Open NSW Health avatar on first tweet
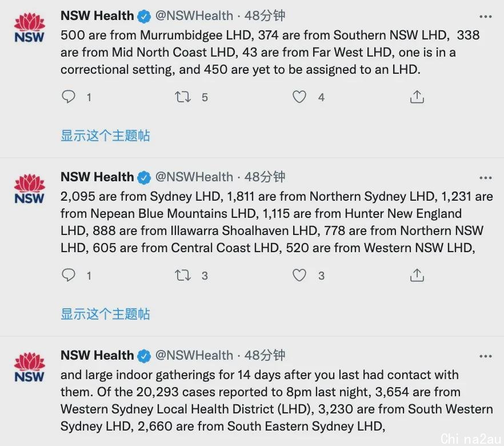 coord(29,27)
